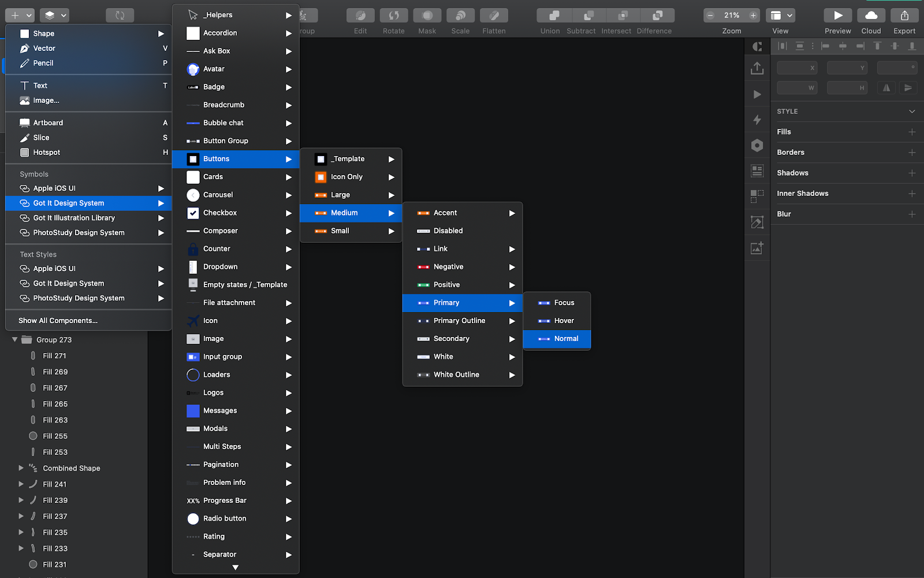
Task: Select Vector tool from Insert menu
Action: (x=88, y=49)
